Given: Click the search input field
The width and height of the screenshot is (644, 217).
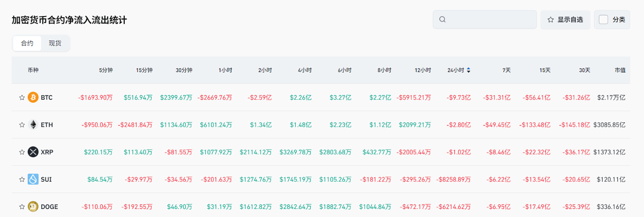Looking at the screenshot, I should point(491,20).
